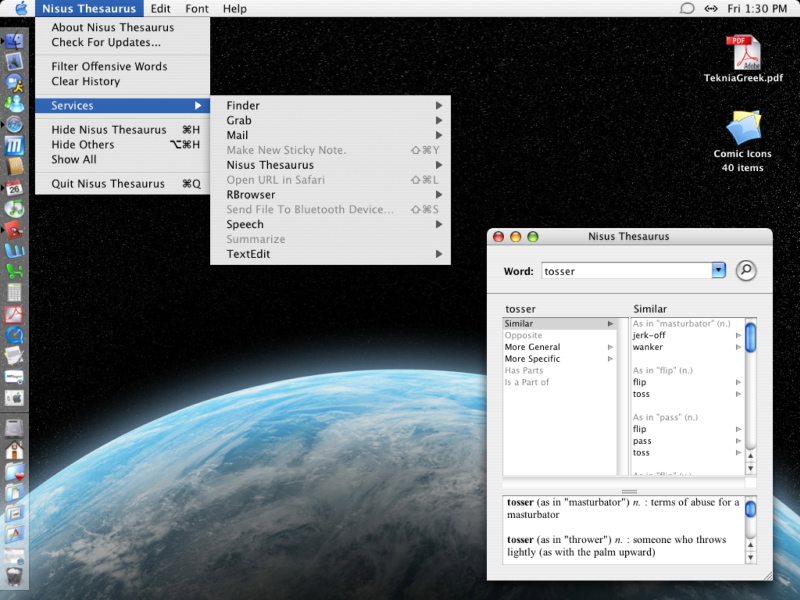Viewport: 800px width, 600px height.
Task: Open Pictures folder in the Dock
Action: 14,513
